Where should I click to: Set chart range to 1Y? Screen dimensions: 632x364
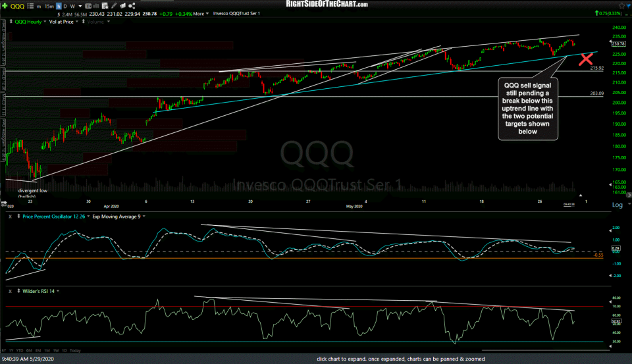point(11,350)
